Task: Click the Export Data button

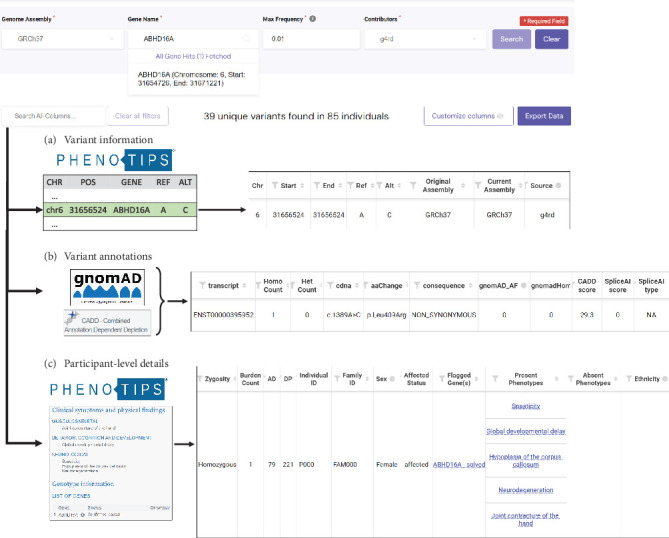Action: click(x=544, y=116)
